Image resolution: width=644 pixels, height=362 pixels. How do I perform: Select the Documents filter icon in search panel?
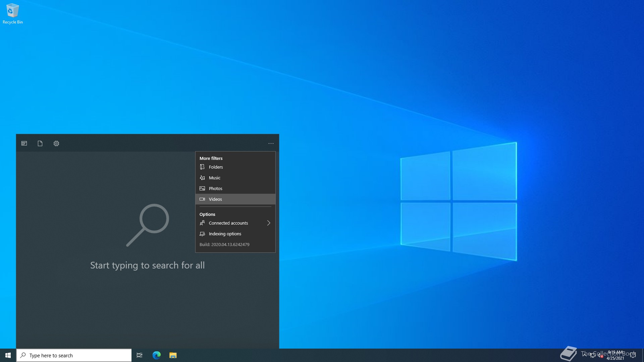40,143
